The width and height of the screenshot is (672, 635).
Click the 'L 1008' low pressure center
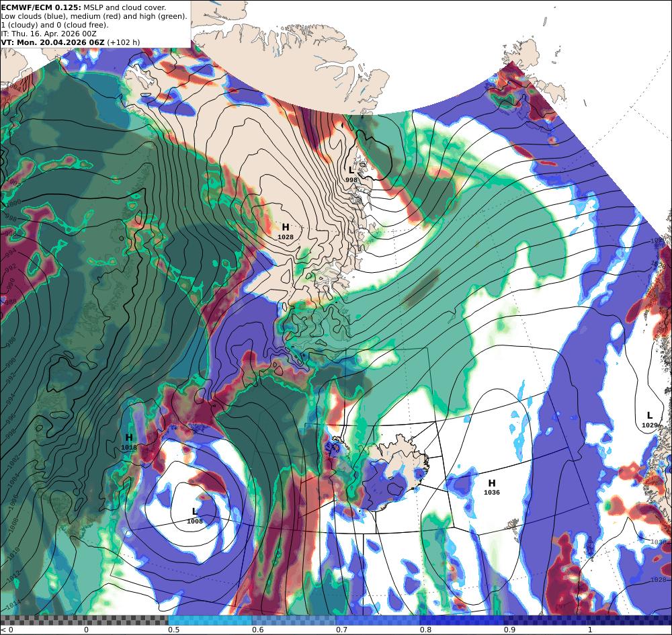(195, 516)
